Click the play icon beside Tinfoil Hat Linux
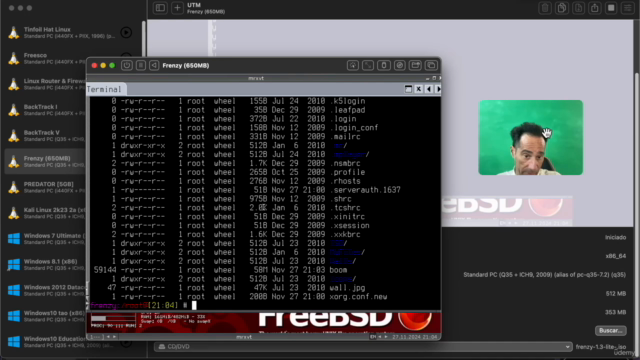Viewport: 640px width, 360px height. click(126, 32)
